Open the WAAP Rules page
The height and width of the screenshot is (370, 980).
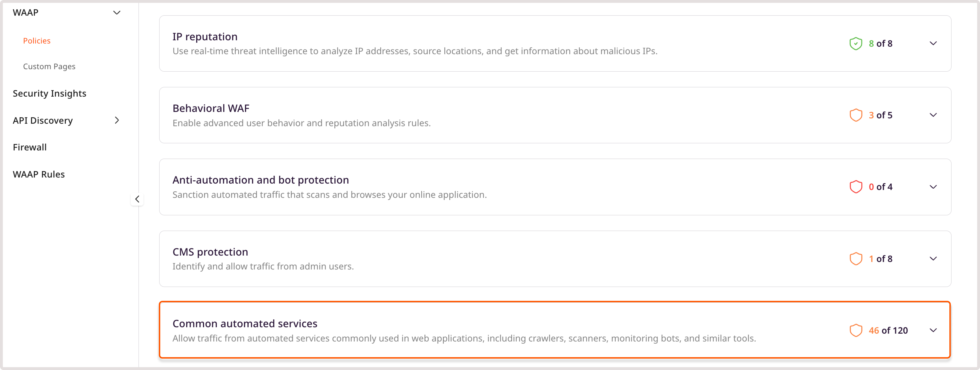tap(38, 174)
